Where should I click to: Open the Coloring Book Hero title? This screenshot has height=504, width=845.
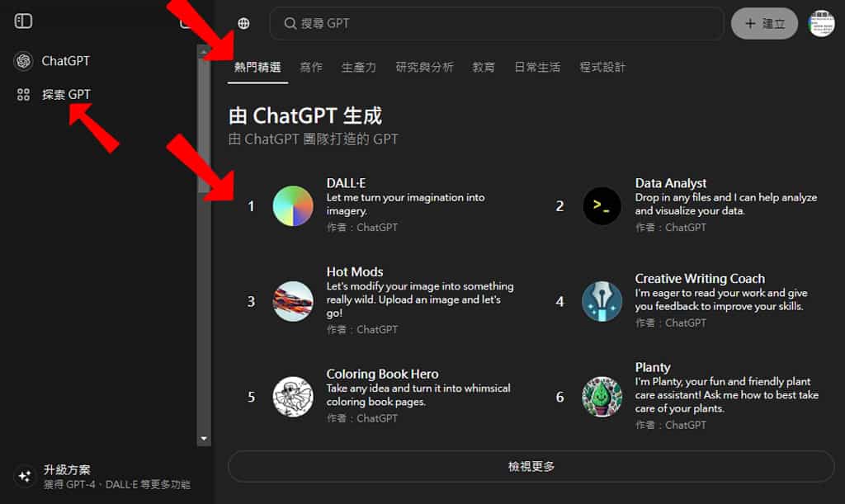(382, 374)
